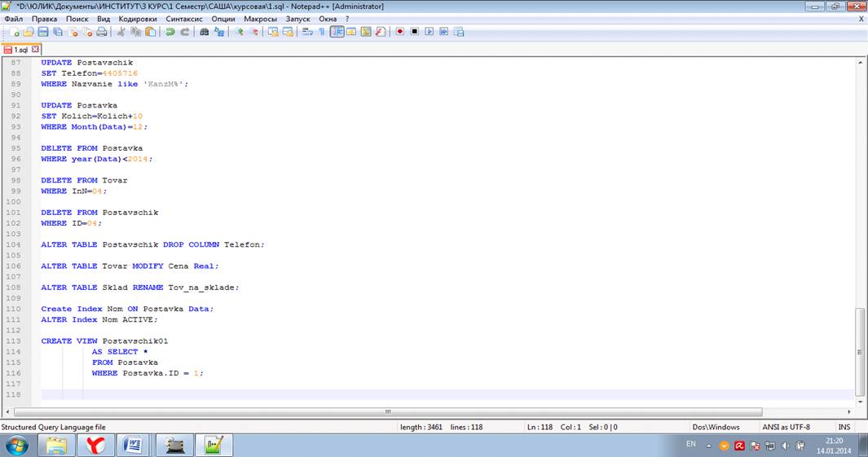This screenshot has height=457, width=868.
Task: Start macro recording with the red record icon
Action: pyautogui.click(x=400, y=32)
